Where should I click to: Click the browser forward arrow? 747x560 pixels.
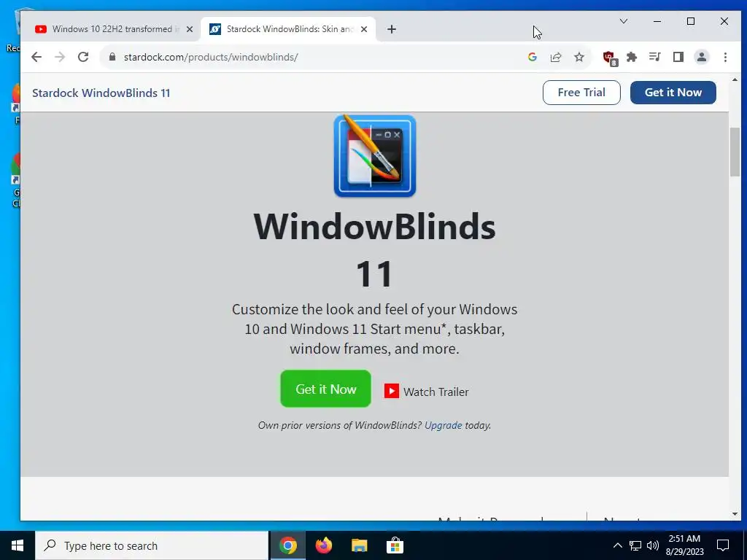[x=60, y=57]
